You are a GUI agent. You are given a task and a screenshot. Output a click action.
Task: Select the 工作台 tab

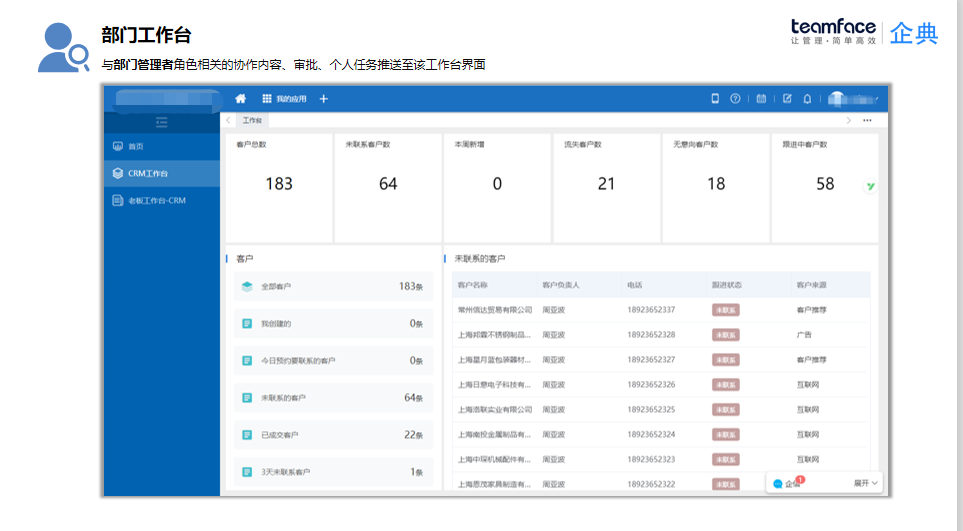(252, 120)
